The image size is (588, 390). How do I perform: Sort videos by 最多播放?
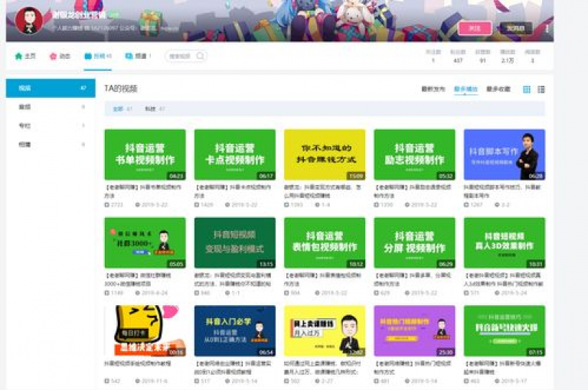point(465,89)
